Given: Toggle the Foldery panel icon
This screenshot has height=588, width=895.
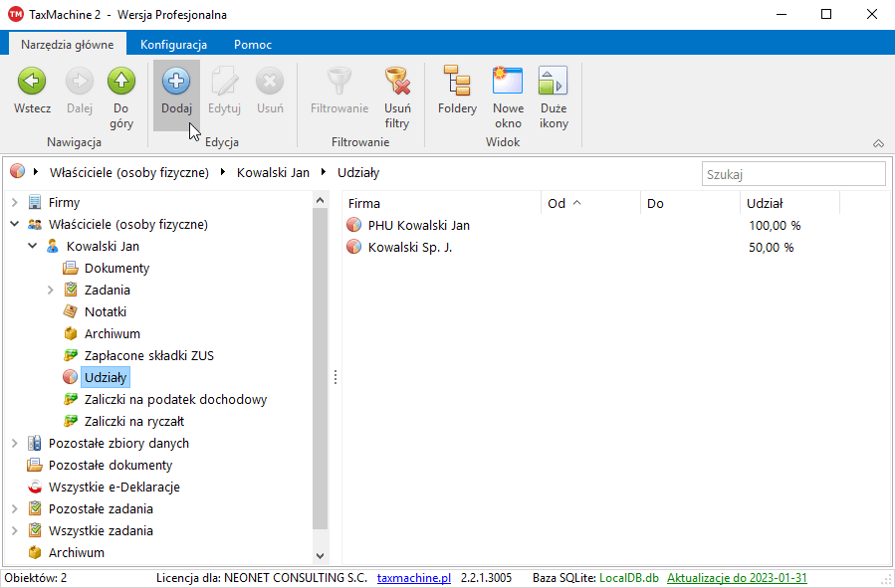Looking at the screenshot, I should (x=457, y=82).
